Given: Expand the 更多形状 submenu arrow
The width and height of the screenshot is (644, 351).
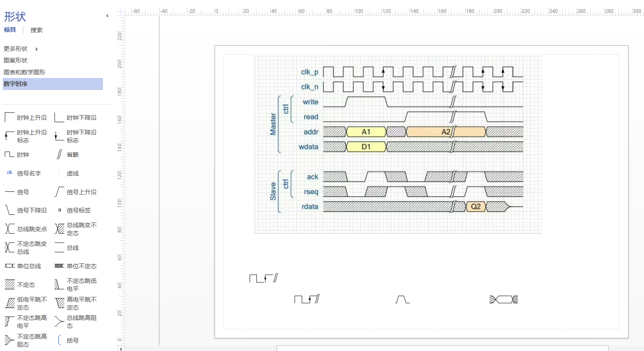Looking at the screenshot, I should [x=37, y=49].
